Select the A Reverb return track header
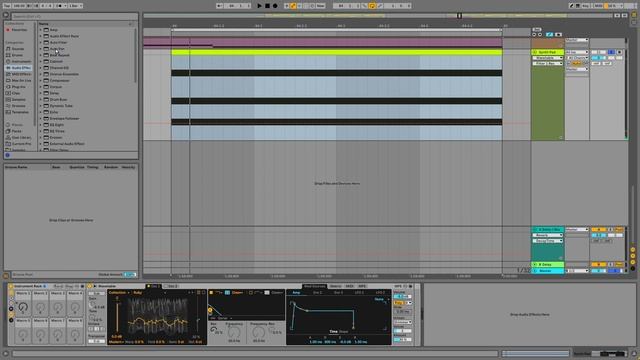This screenshot has height=360, width=640. 547,229
